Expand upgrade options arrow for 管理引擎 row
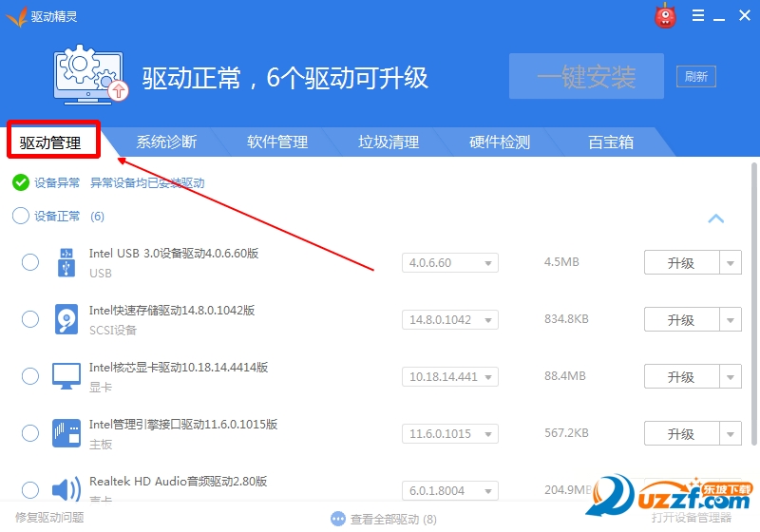 [x=731, y=433]
